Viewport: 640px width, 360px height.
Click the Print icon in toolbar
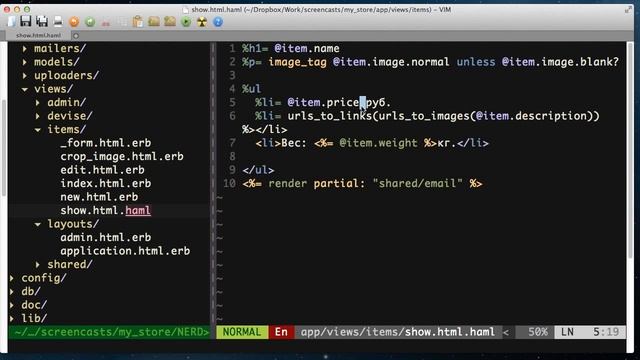tap(58, 22)
